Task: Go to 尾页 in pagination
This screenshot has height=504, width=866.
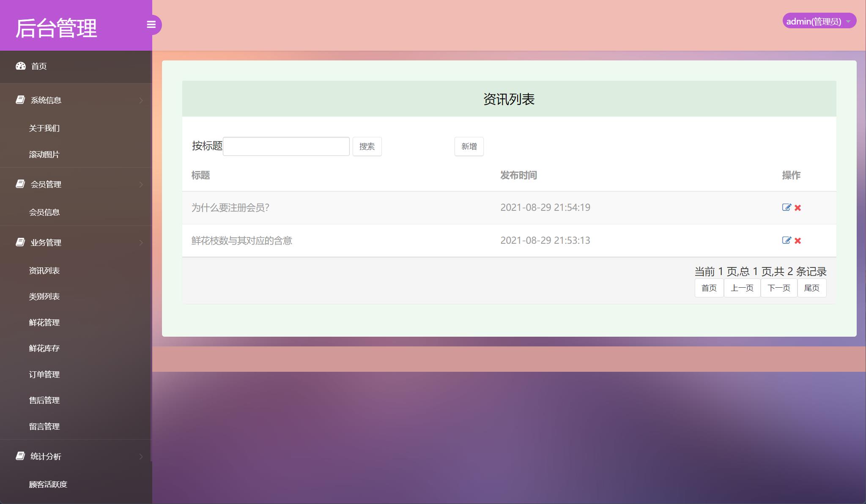Action: (x=812, y=288)
